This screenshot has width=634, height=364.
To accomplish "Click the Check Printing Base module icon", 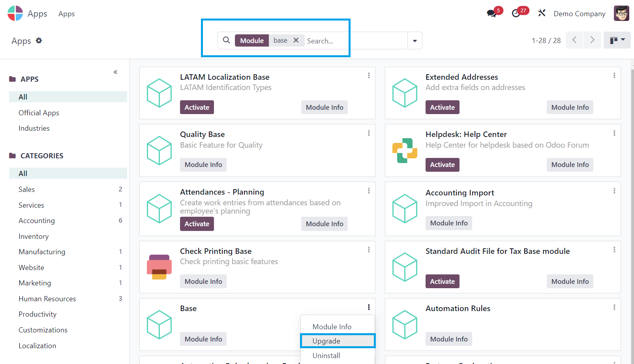I will click(x=159, y=267).
